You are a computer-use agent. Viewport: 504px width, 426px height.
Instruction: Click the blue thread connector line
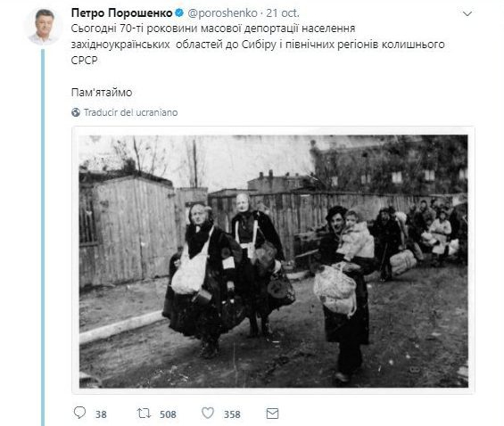point(43,238)
